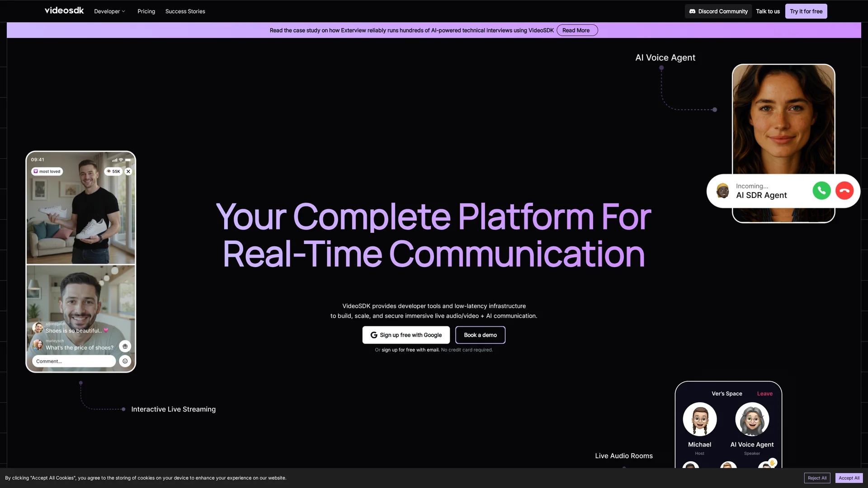The image size is (868, 488).
Task: Click AI Voice Agent speaker avatar
Action: click(x=752, y=419)
